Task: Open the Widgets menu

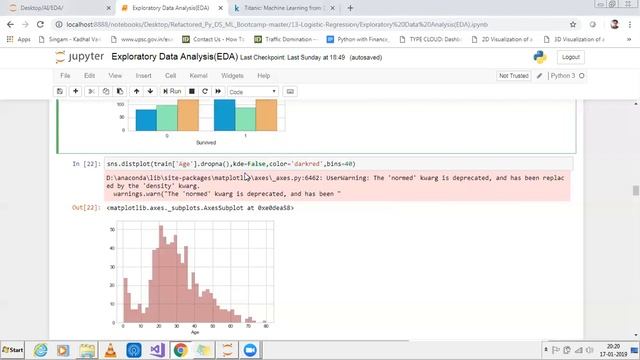Action: coord(232,76)
